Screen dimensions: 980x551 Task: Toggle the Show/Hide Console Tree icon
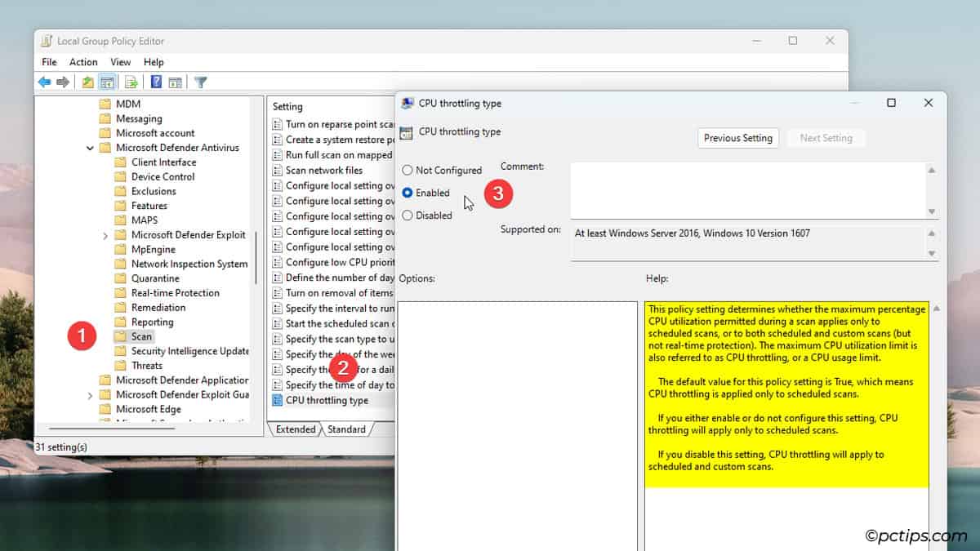pos(107,82)
